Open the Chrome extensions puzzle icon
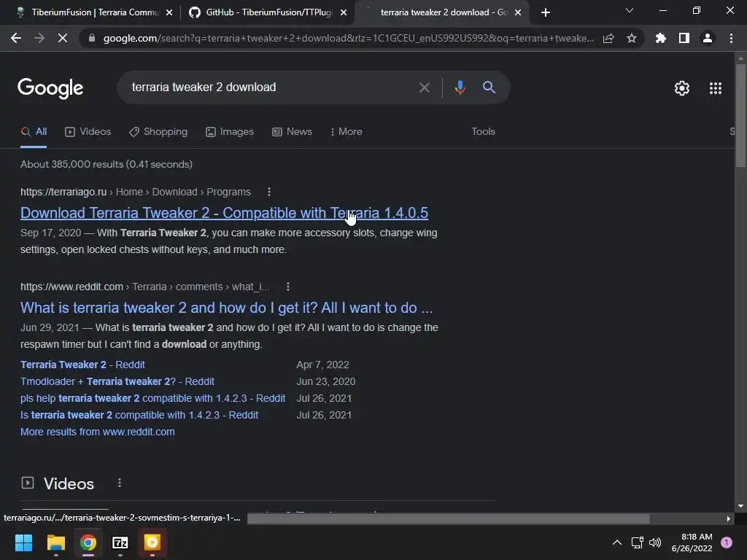The height and width of the screenshot is (560, 747). (661, 38)
